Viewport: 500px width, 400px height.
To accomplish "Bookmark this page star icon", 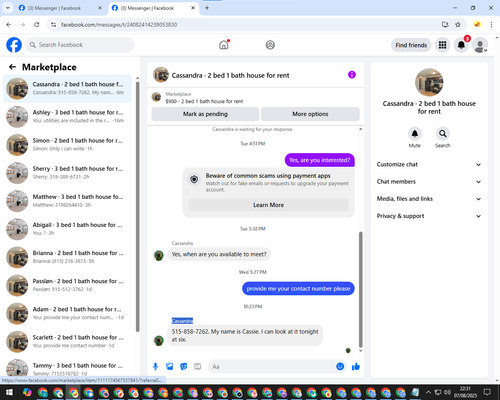I will (x=458, y=24).
